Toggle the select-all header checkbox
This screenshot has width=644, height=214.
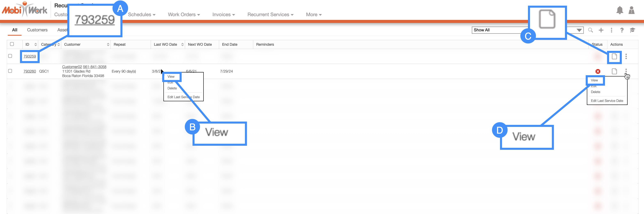pyautogui.click(x=12, y=44)
